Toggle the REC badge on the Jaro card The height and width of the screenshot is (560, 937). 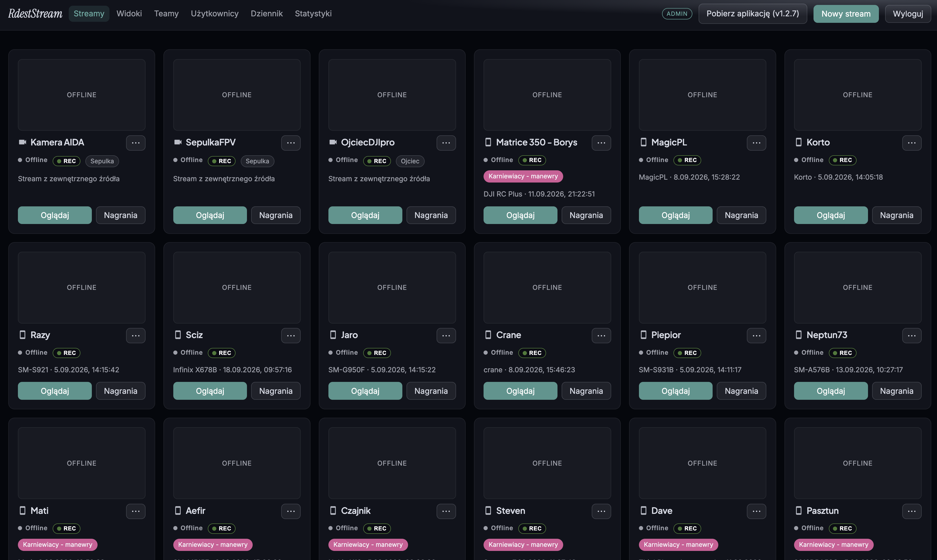377,353
